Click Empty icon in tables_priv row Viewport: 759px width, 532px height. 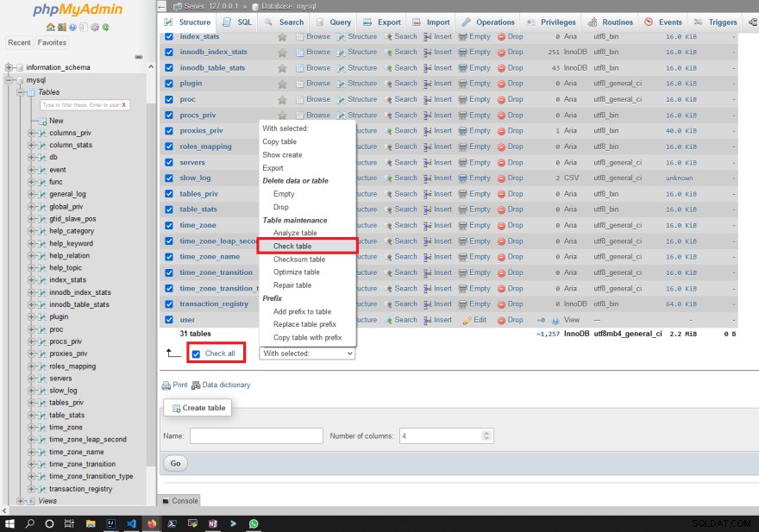[x=462, y=194]
